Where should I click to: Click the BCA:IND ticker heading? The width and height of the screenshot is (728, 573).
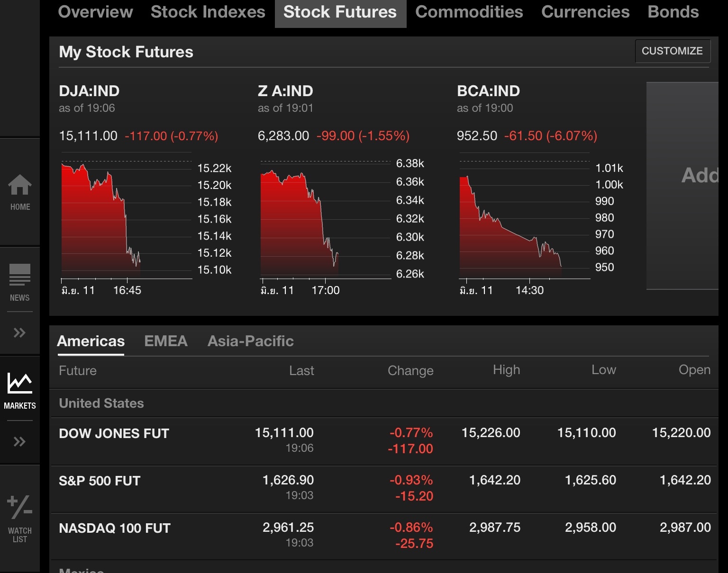pos(488,91)
